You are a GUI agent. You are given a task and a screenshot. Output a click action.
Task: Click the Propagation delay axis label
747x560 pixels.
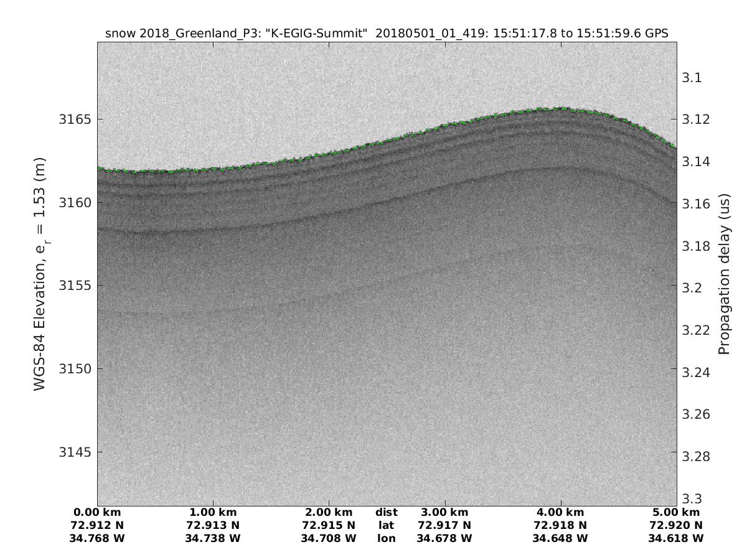(x=723, y=274)
